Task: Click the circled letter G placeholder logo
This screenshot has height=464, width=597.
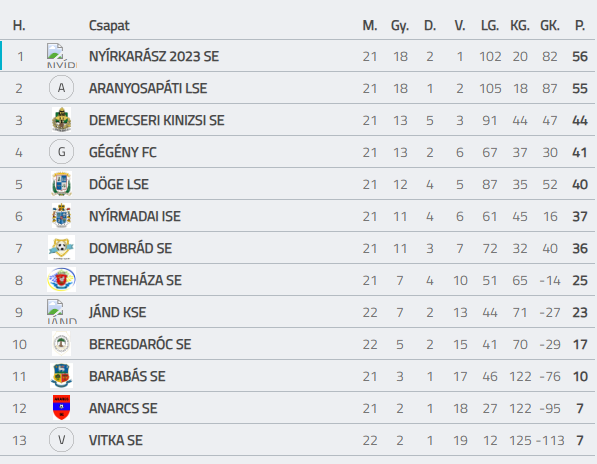Action: click(x=61, y=152)
